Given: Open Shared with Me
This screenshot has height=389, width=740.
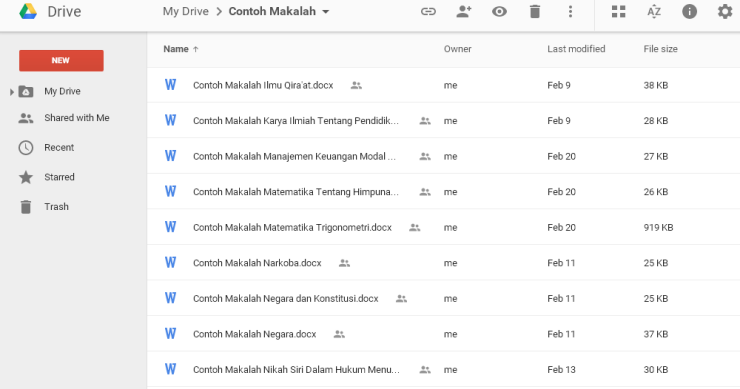Looking at the screenshot, I should pos(77,118).
